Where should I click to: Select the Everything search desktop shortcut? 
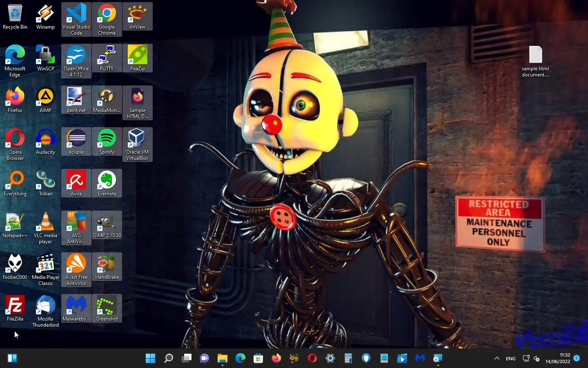(15, 183)
